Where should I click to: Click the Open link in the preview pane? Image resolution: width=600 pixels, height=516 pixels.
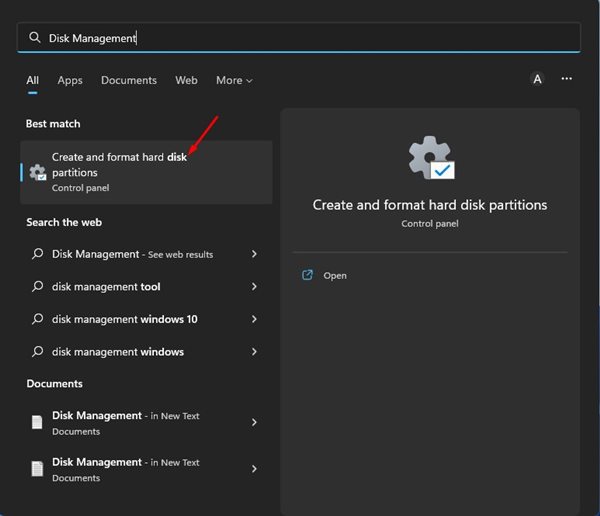coord(335,275)
